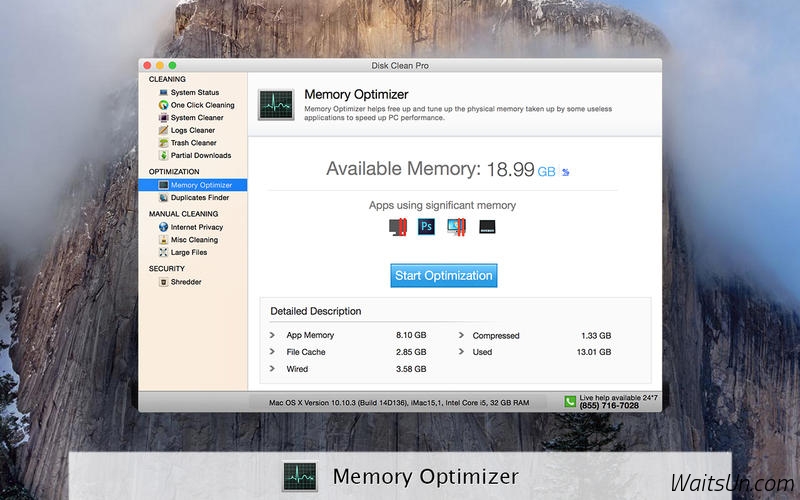Expand the Compressed memory row

461,335
